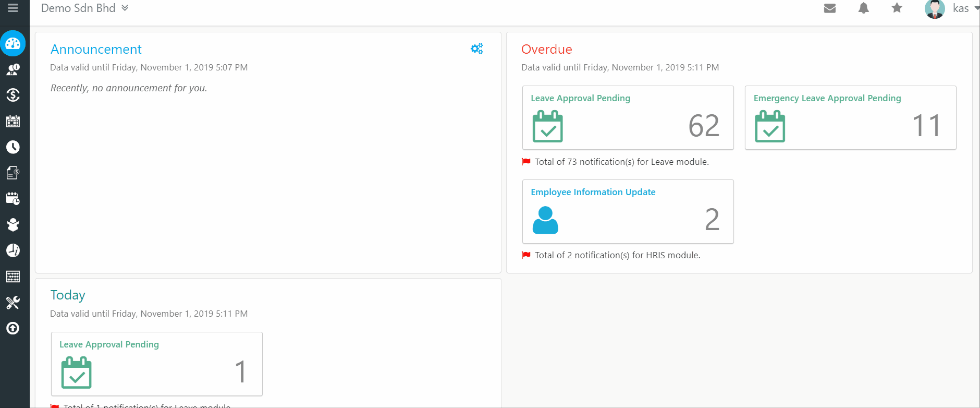The image size is (980, 408).
Task: Click Overdue 'Data valid until... 5:11 PM' text
Action: pos(620,67)
